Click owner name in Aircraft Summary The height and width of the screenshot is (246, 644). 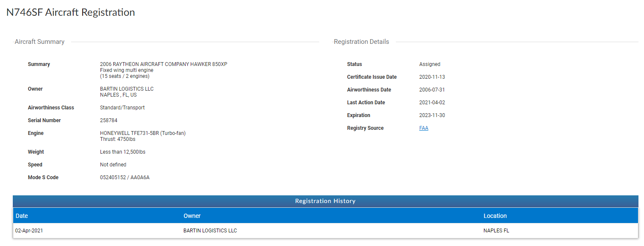127,89
